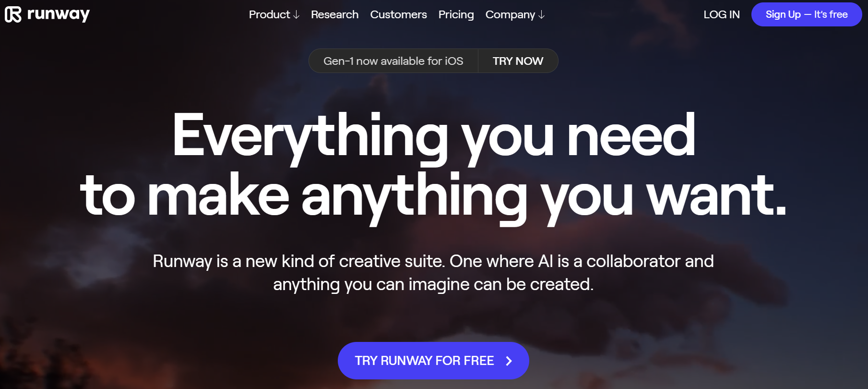Click Sign Up — It's free button

click(806, 14)
